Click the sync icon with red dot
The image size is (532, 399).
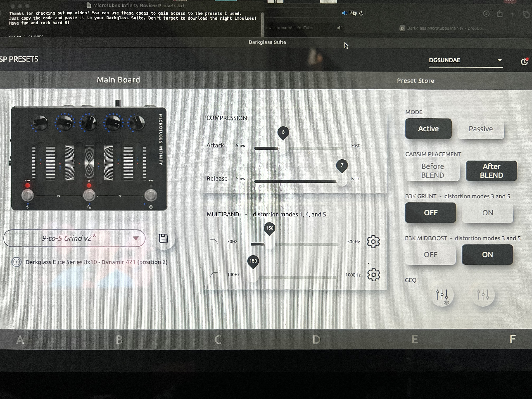coord(524,62)
